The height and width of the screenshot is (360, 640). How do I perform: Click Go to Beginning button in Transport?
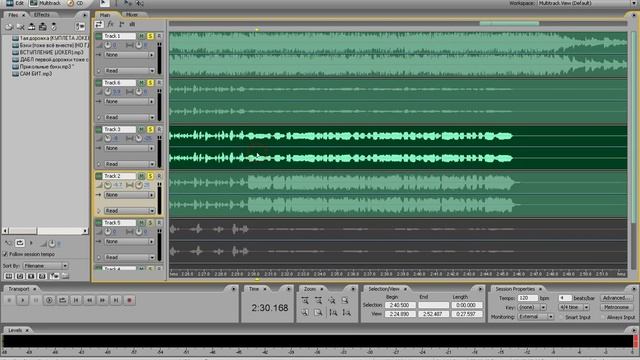point(76,300)
